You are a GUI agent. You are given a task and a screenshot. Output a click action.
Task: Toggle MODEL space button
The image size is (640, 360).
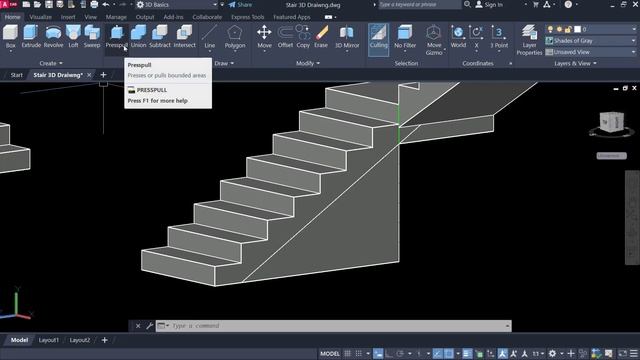330,353
